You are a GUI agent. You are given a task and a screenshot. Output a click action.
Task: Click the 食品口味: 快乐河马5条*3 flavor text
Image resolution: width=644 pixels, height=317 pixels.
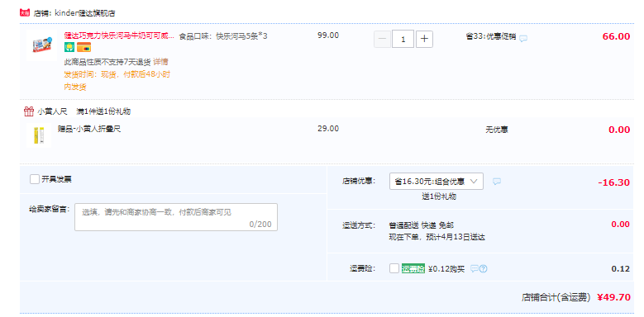coord(223,36)
